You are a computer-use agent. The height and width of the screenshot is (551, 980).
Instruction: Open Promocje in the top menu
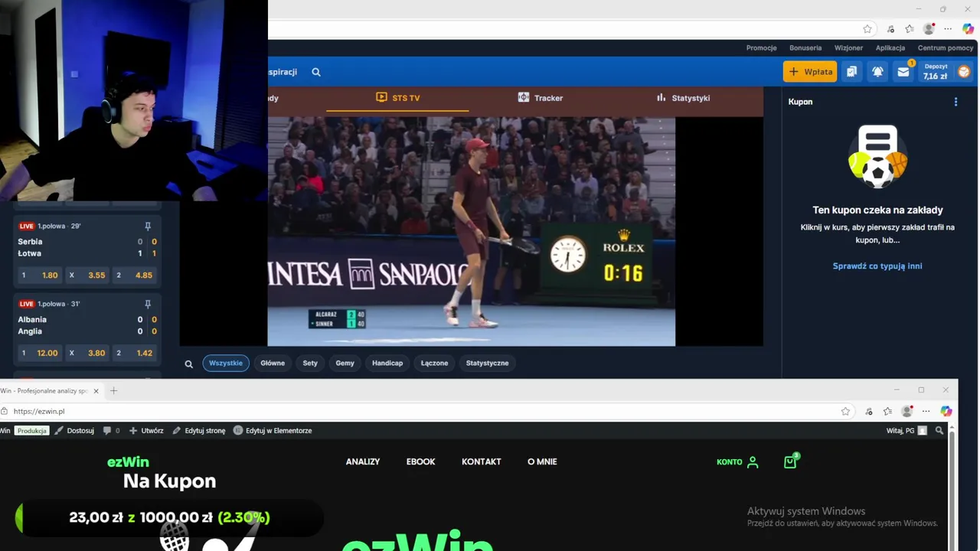point(761,47)
